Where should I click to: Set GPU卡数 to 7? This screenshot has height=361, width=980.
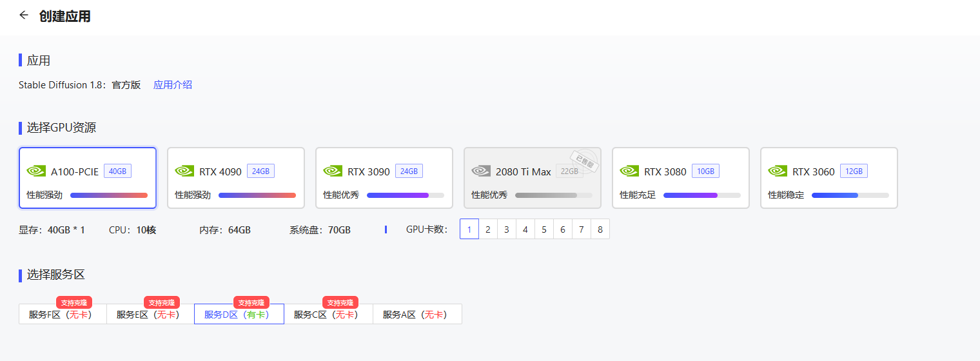[x=582, y=229]
